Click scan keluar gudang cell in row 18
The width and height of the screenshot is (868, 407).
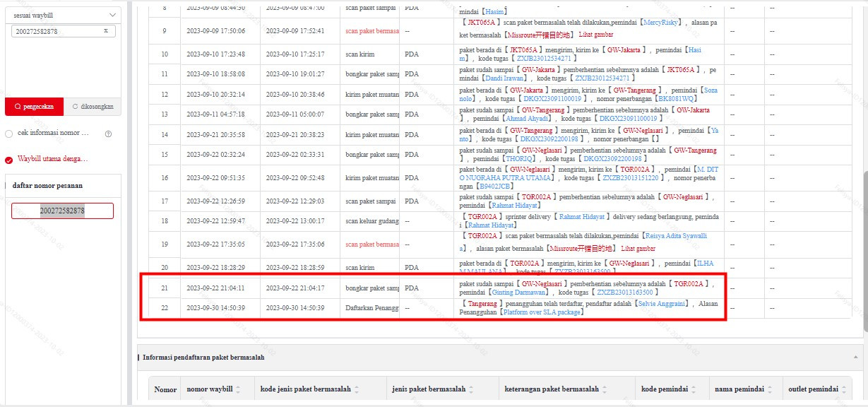371,221
